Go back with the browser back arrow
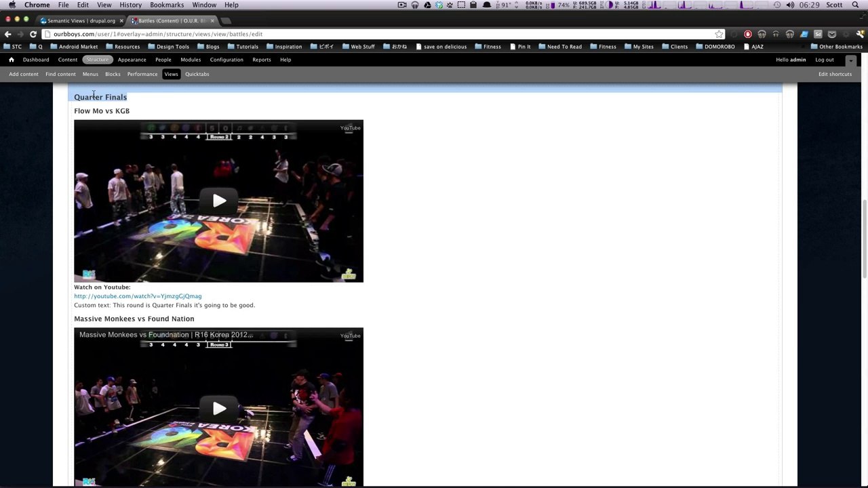This screenshot has width=868, height=488. [8, 34]
